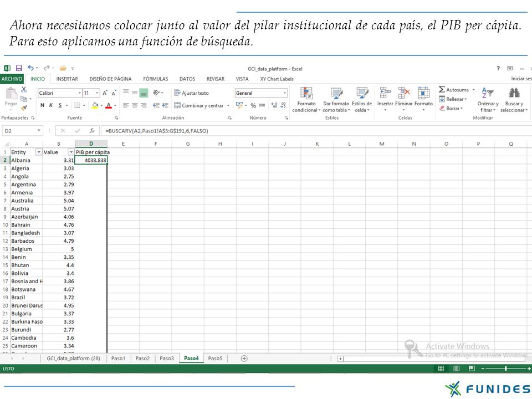Open the ARCHIVO tab
Screen dimensions: 532x399
tap(12, 79)
